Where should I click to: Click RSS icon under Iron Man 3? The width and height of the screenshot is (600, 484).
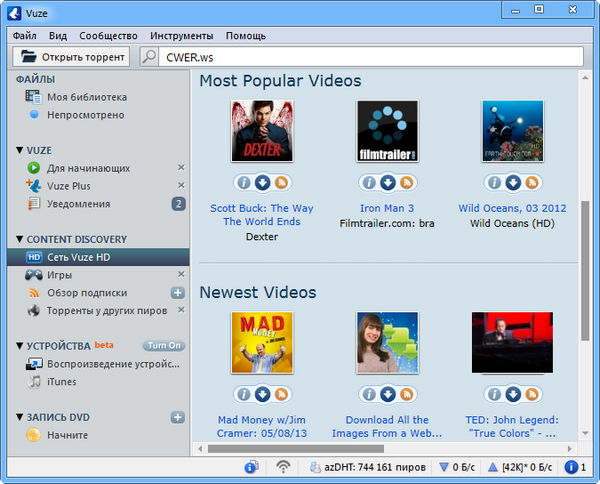[x=406, y=183]
